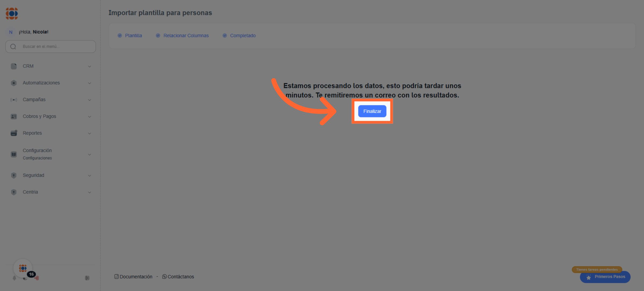
Task: Click the Cobros y Pagos sidebar icon
Action: [x=14, y=116]
